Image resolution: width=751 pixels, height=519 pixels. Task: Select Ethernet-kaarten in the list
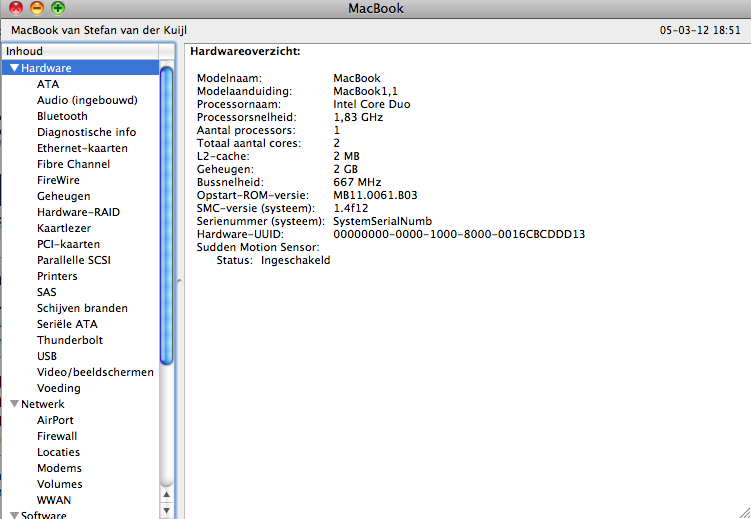(82, 148)
